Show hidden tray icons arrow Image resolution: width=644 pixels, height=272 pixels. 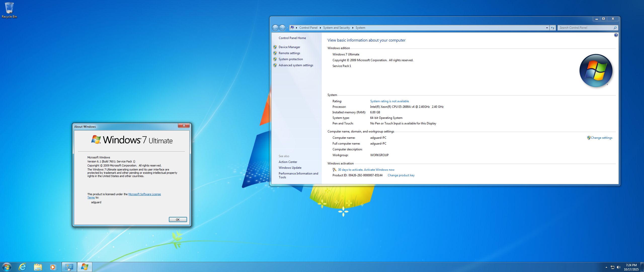click(x=606, y=267)
